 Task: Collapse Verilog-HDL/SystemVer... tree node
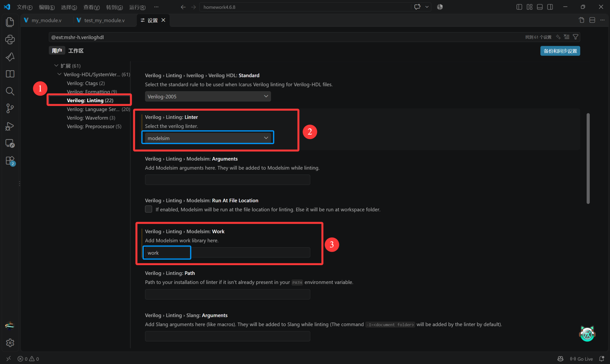pos(60,74)
